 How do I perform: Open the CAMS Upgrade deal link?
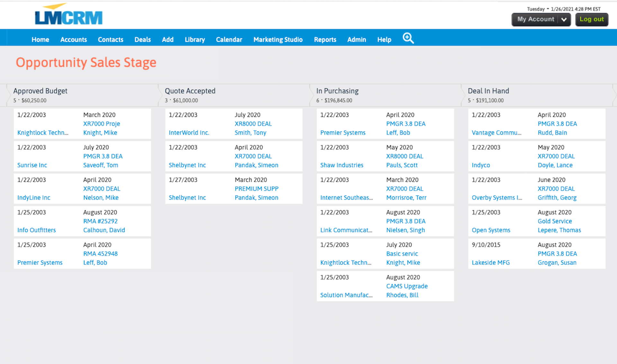click(407, 286)
